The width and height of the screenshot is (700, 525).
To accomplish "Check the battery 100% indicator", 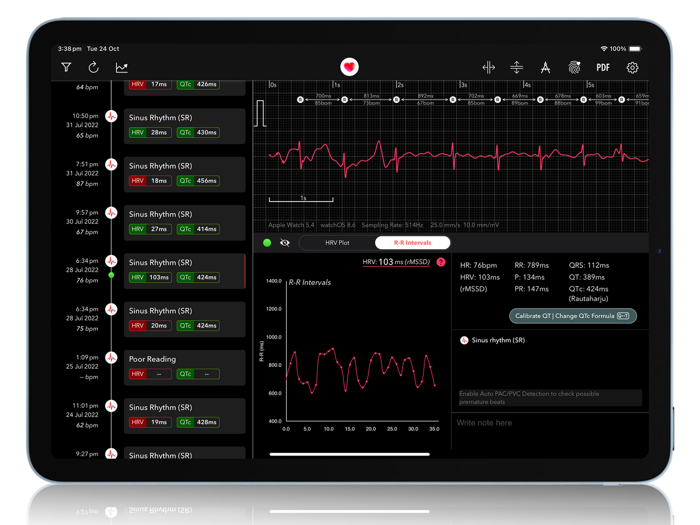I will pyautogui.click(x=625, y=49).
